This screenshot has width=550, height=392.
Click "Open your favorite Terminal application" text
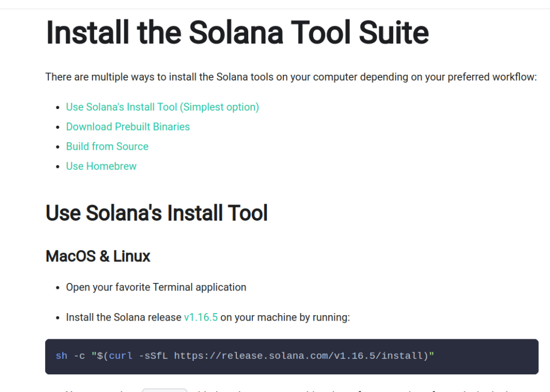click(156, 287)
